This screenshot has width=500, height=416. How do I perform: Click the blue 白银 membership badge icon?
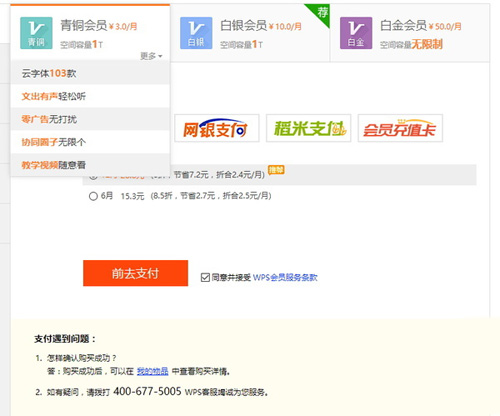coord(196,33)
